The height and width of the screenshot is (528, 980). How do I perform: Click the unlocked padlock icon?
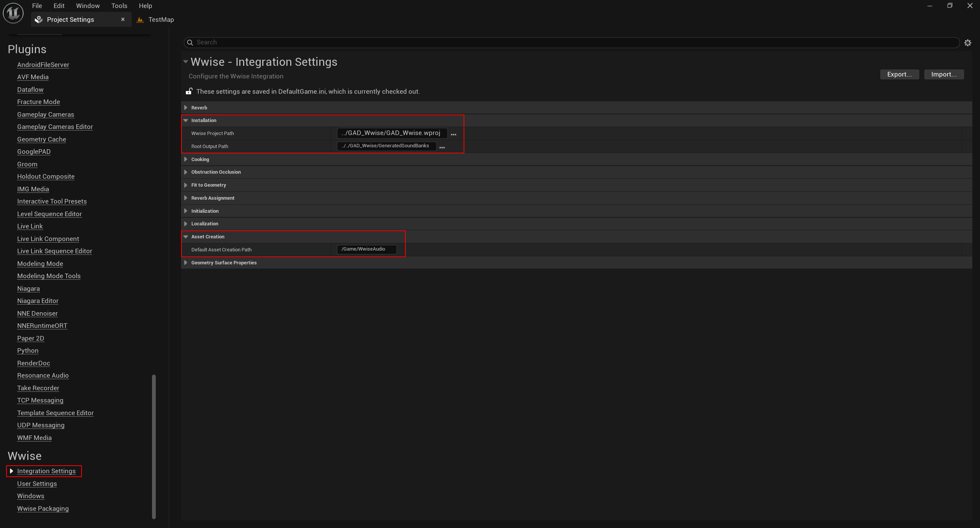click(x=189, y=91)
